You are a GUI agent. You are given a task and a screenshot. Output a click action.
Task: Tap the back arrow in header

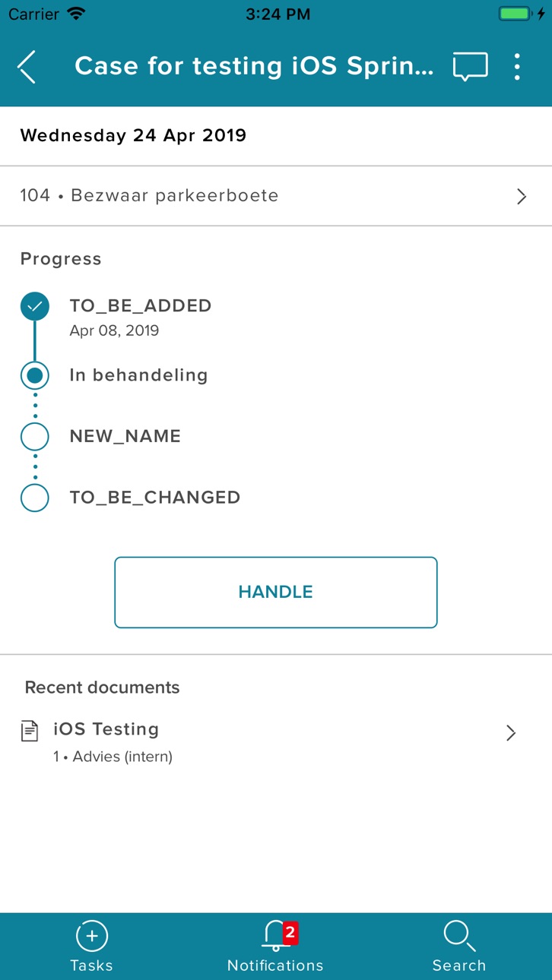(x=27, y=67)
